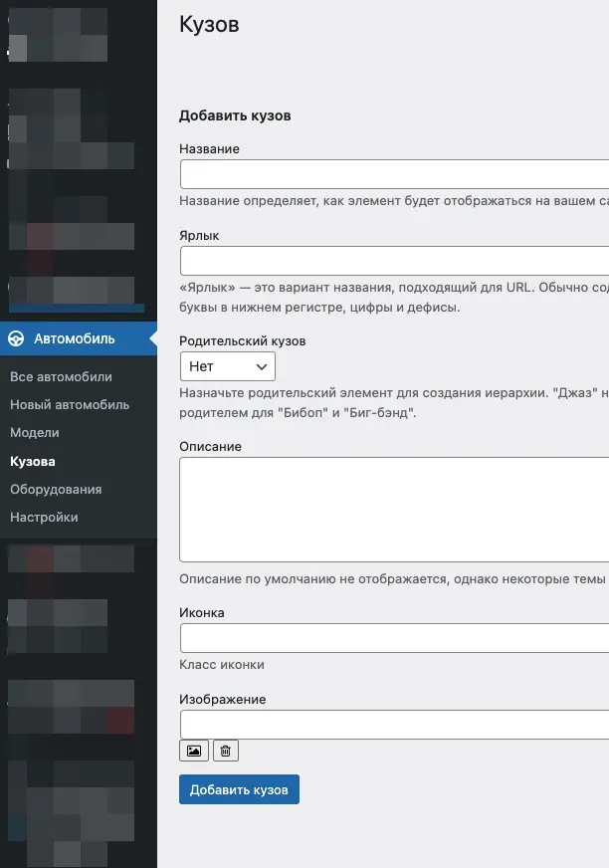Screen dimensions: 609x868
Task: Click into the Ярлык input field
Action: pos(394,261)
